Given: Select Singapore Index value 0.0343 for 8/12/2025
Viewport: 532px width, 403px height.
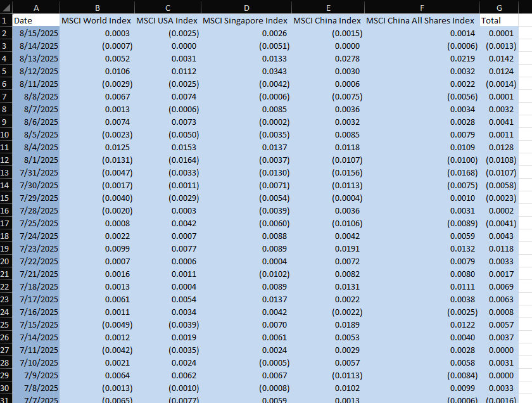Looking at the screenshot, I should (x=246, y=72).
